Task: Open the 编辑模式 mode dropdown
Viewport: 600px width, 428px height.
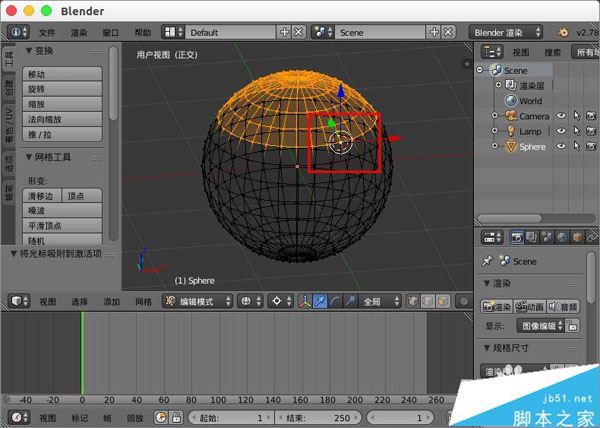Action: (197, 301)
